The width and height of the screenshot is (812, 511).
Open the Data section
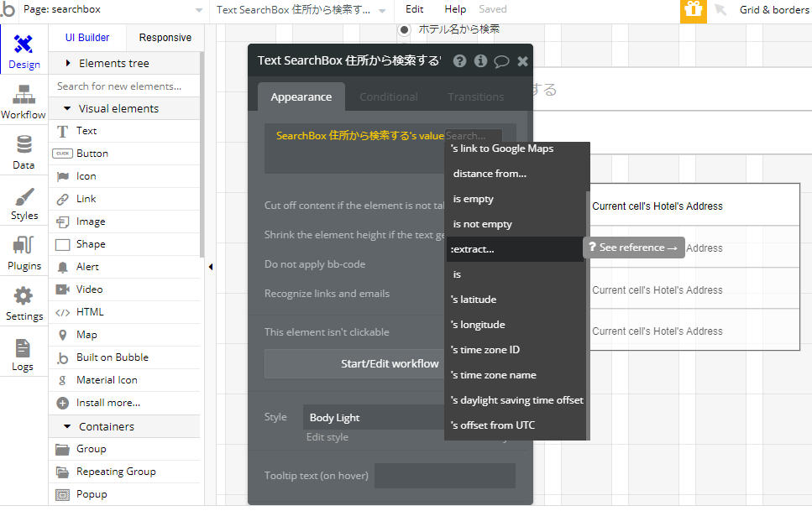tap(24, 152)
